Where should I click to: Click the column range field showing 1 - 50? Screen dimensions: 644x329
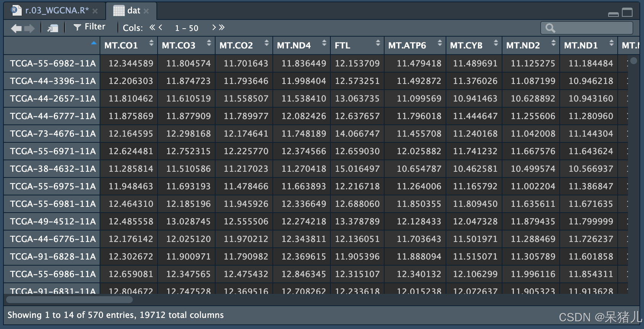[x=187, y=28]
